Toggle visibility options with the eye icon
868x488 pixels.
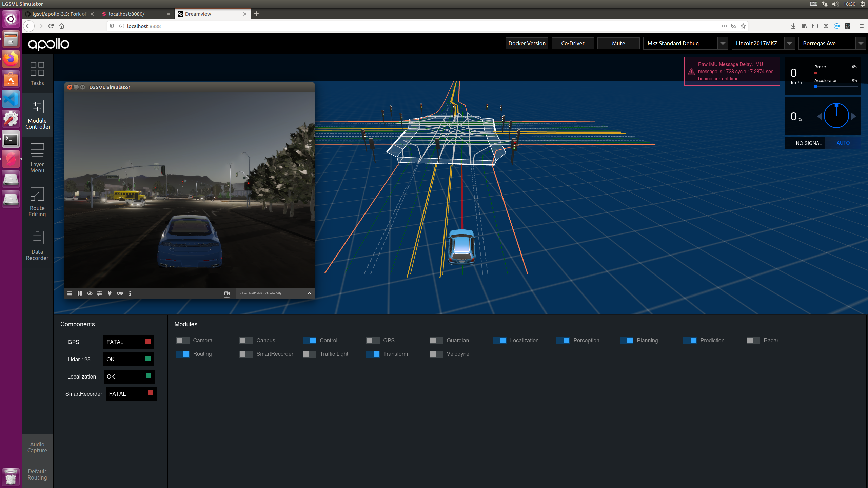[90, 293]
